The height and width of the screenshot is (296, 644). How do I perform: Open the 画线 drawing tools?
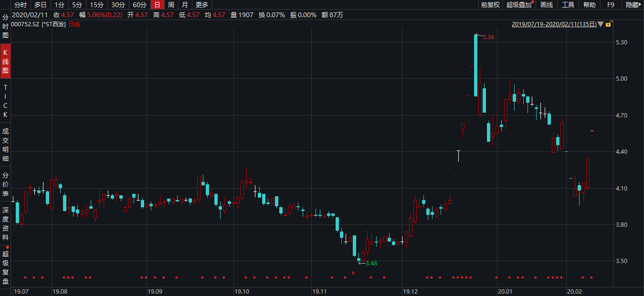tap(547, 5)
